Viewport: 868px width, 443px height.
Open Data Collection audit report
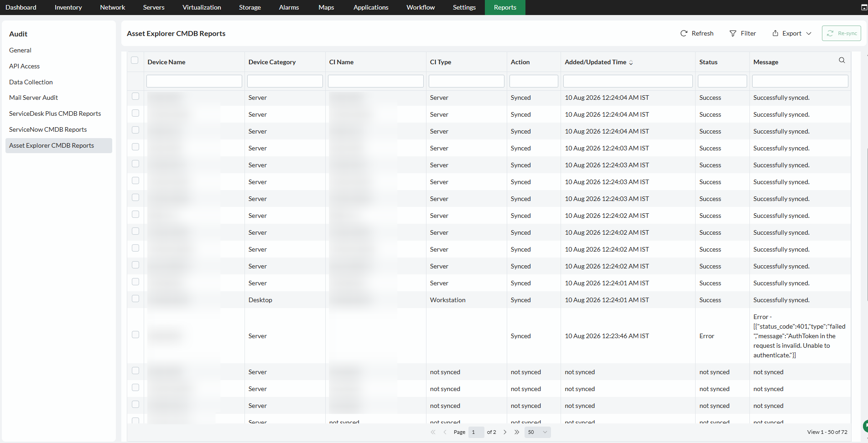(x=31, y=82)
